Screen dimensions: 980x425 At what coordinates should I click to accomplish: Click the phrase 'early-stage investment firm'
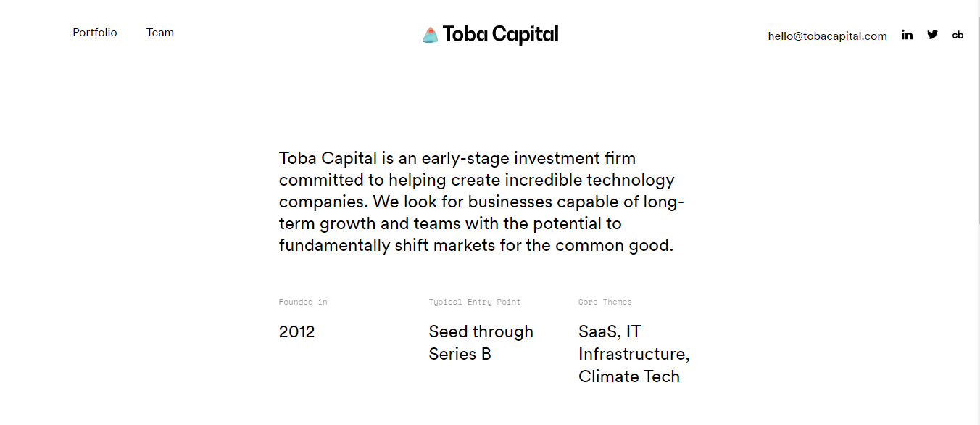528,158
